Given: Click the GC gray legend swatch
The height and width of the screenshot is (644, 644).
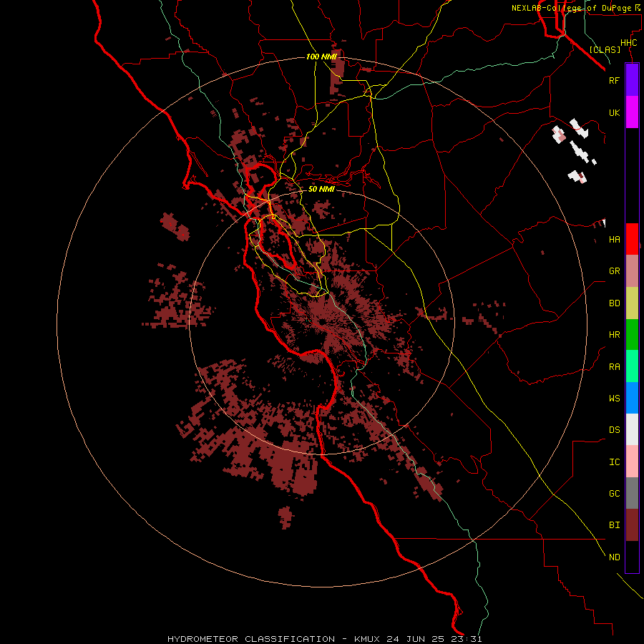Looking at the screenshot, I should pyautogui.click(x=632, y=493).
